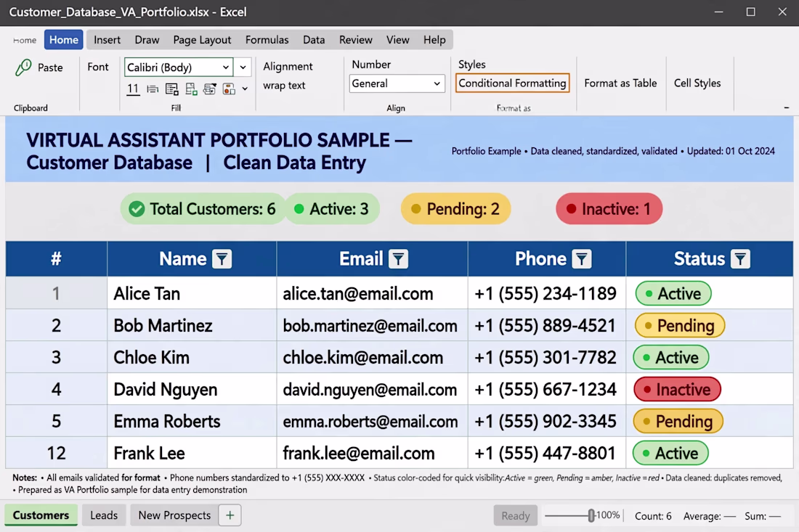Switch to the Leads sheet tab
799x532 pixels.
coord(104,515)
